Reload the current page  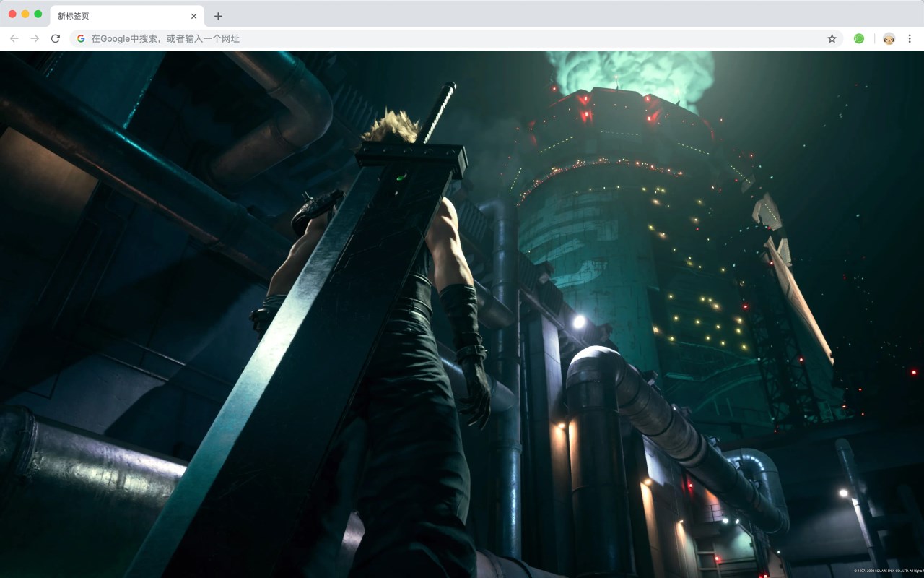[55, 38]
